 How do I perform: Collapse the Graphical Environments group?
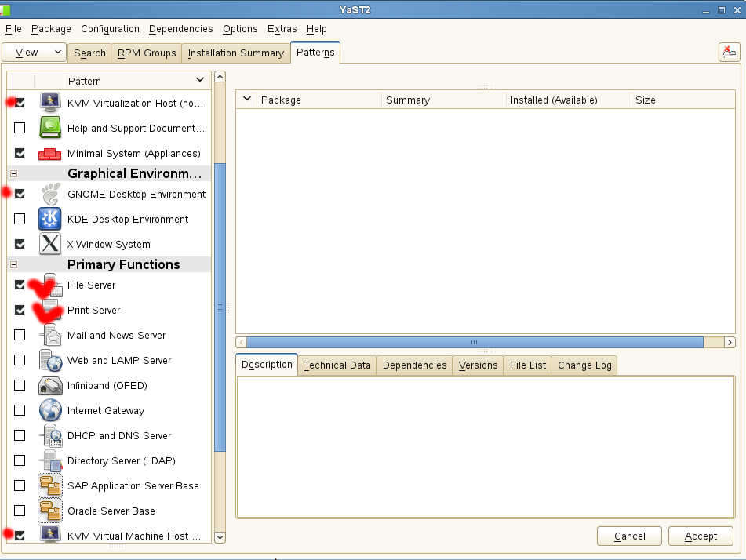pyautogui.click(x=14, y=173)
